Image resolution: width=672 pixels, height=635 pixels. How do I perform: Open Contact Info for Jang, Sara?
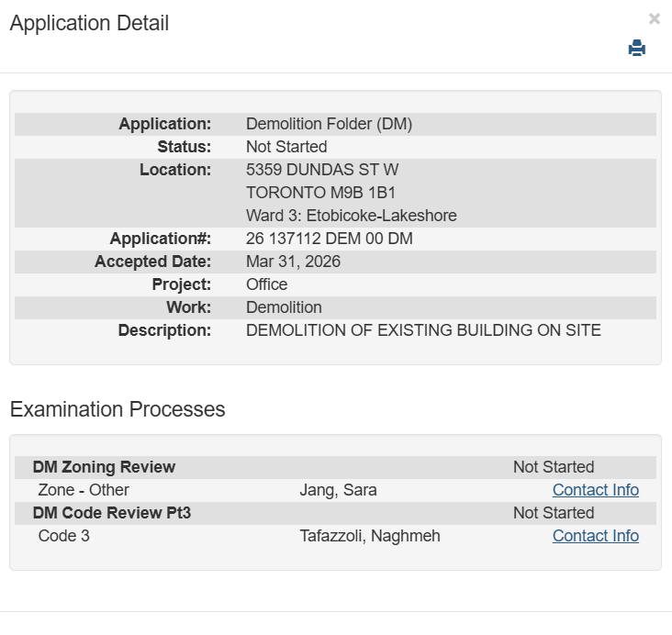click(595, 490)
